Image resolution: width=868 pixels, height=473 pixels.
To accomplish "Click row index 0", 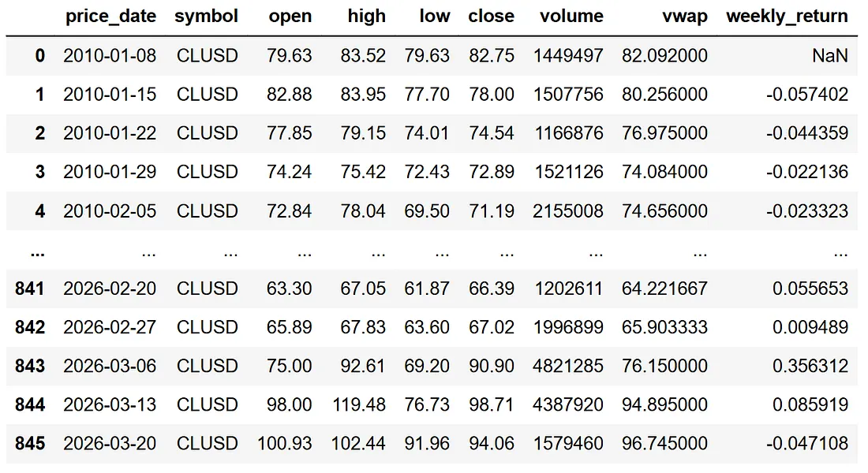I will [x=40, y=56].
